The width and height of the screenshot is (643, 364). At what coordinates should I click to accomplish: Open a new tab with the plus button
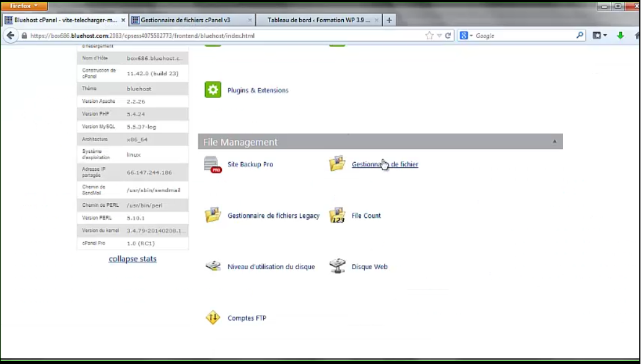tap(389, 20)
